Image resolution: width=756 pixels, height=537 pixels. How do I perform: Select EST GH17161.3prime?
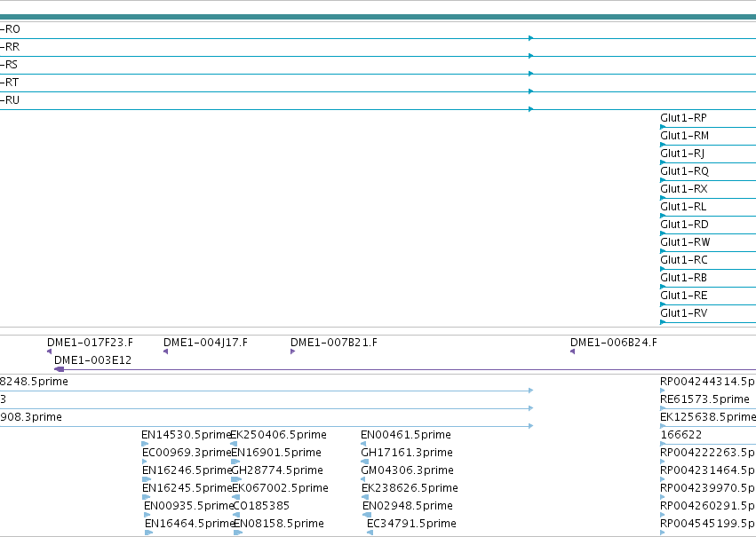pyautogui.click(x=407, y=453)
